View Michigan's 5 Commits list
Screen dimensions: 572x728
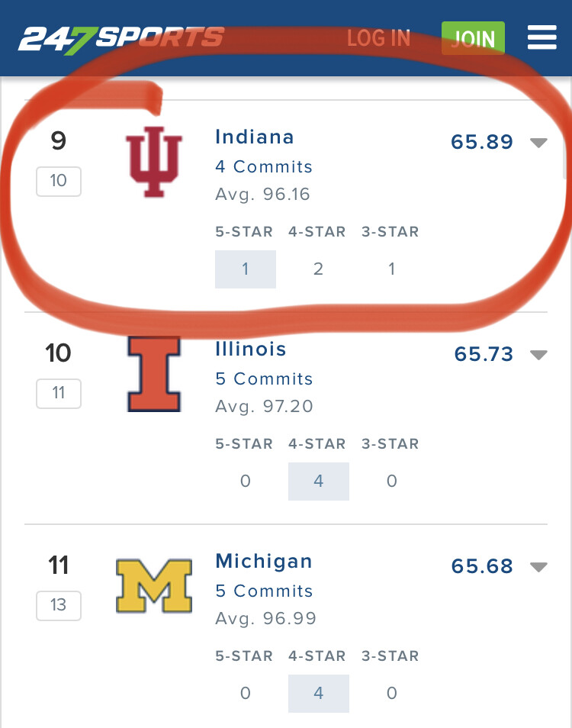pyautogui.click(x=264, y=591)
